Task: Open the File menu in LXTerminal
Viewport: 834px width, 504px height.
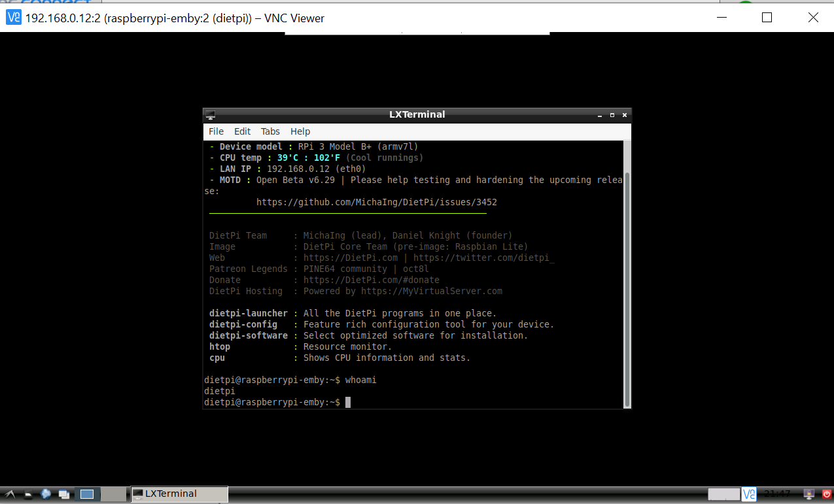Action: click(216, 131)
